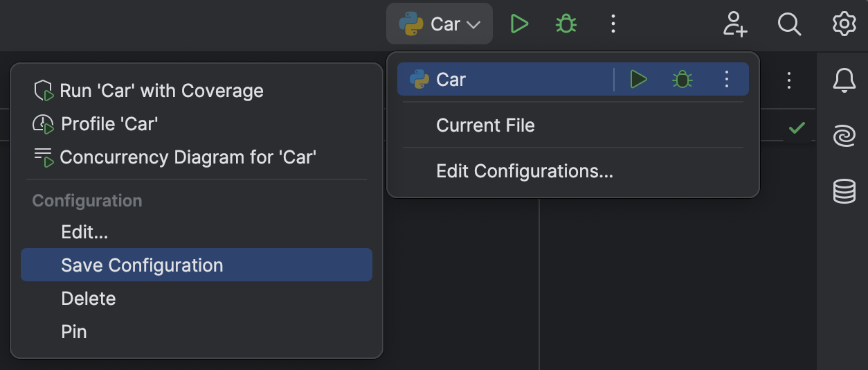Open the Code With Me add-user icon
Viewport: 868px width, 370px height.
(735, 24)
